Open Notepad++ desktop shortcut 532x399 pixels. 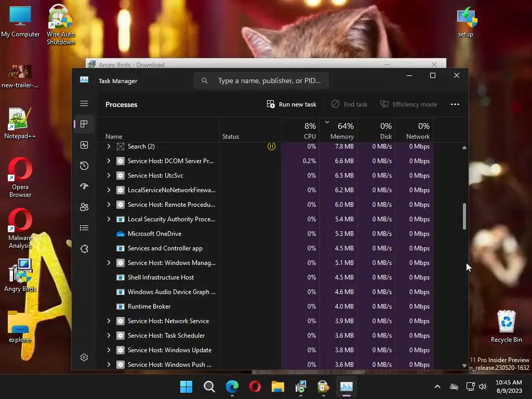point(20,123)
